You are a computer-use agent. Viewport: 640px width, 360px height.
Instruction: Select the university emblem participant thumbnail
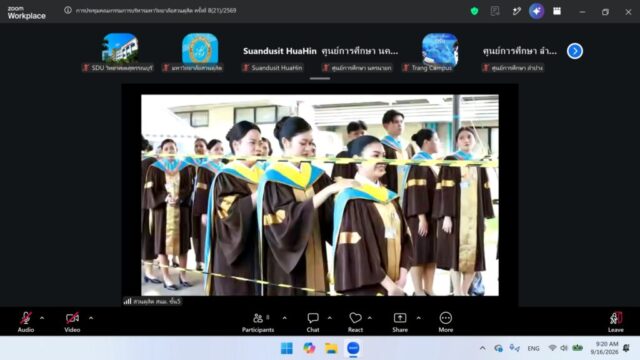pos(200,48)
